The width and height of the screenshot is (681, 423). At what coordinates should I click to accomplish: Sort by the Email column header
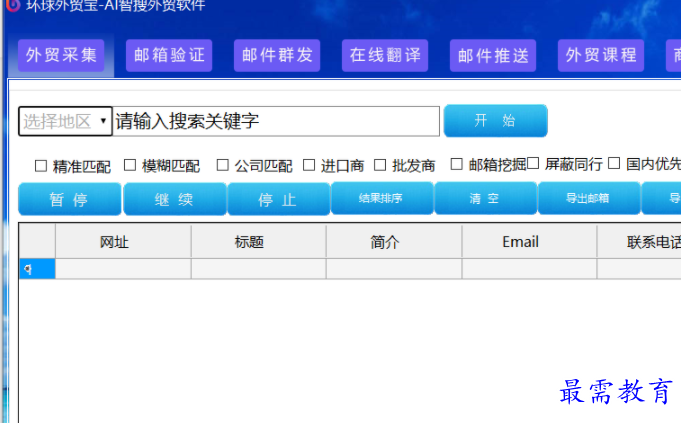[x=529, y=241]
